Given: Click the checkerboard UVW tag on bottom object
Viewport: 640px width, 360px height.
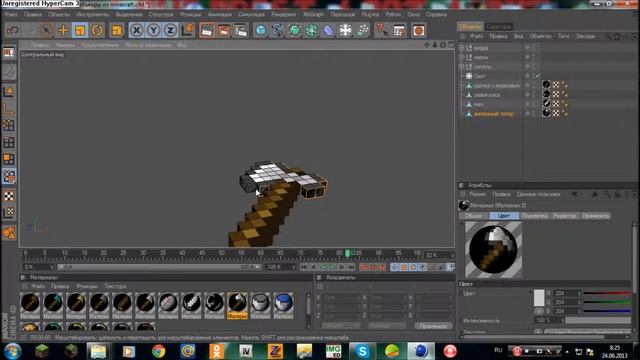Looking at the screenshot, I should (x=556, y=113).
